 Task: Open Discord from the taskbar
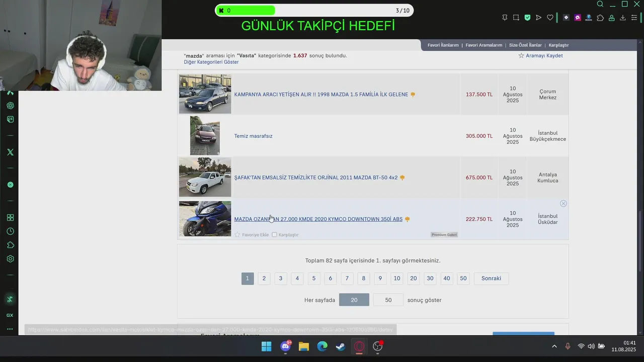point(286,346)
